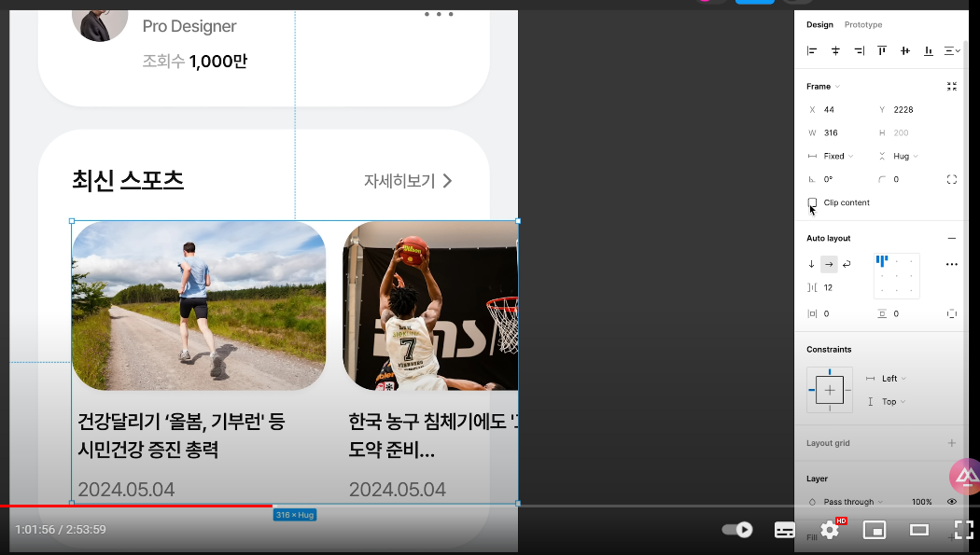This screenshot has width=980, height=555.
Task: Switch to the Prototype tab
Action: tap(863, 25)
